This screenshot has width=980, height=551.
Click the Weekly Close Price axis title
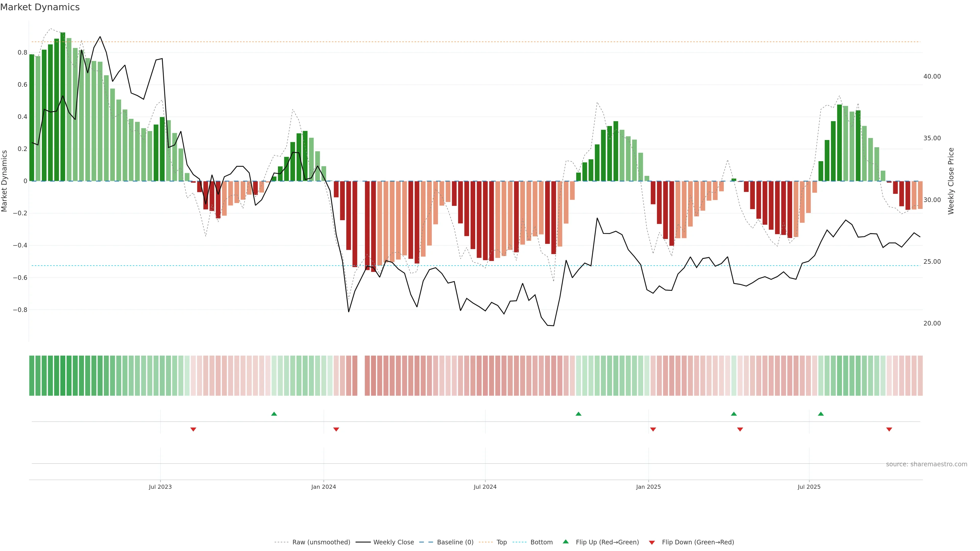(951, 181)
